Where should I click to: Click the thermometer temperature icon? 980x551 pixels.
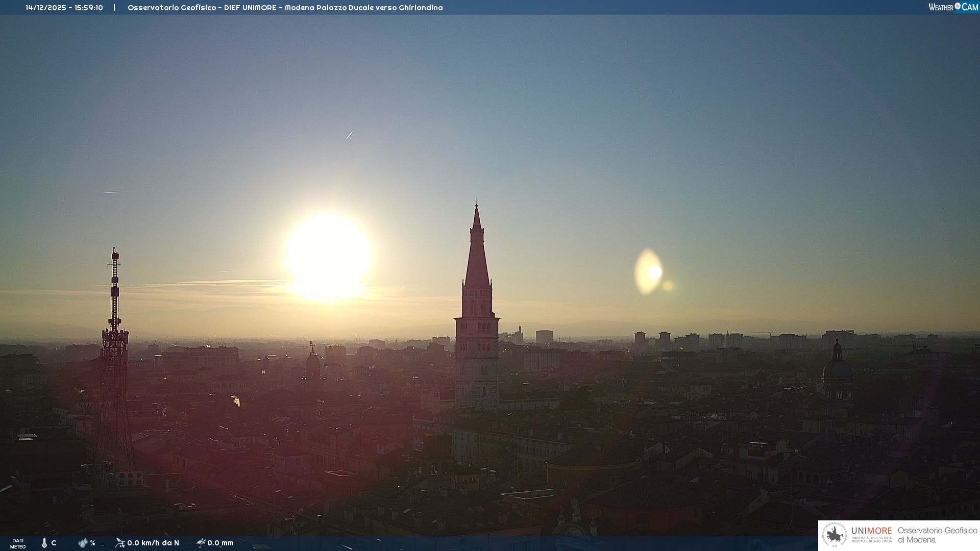(x=44, y=543)
